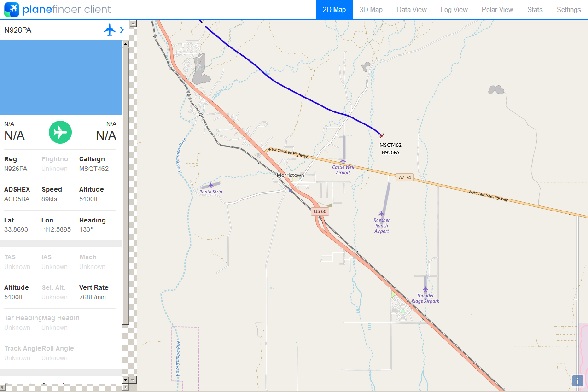Image resolution: width=588 pixels, height=392 pixels.
Task: Click the Sel. Alt. Unknown value
Action: (54, 297)
